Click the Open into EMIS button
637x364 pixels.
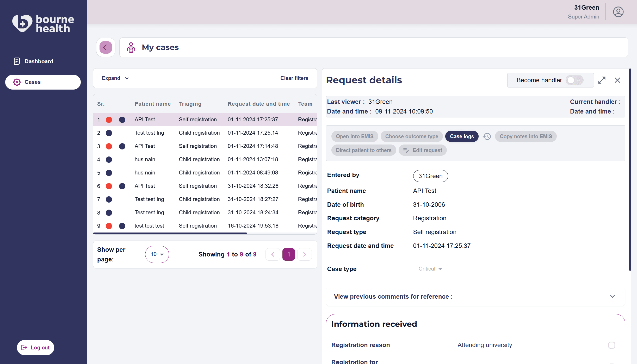tap(355, 136)
